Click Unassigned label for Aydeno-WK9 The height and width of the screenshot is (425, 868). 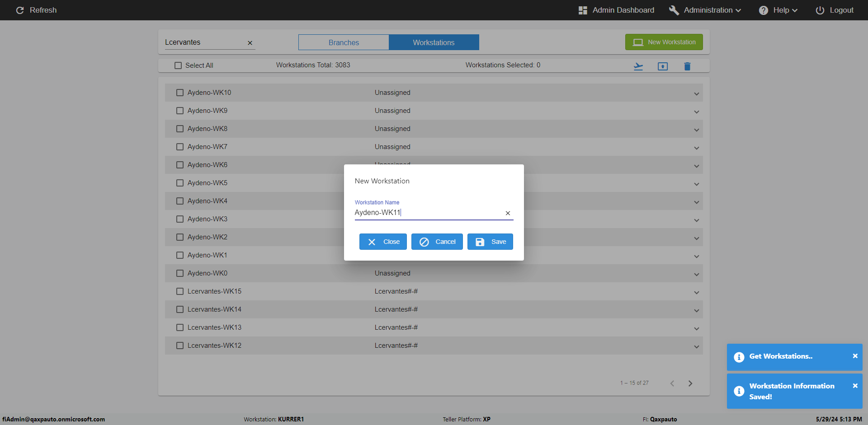click(x=392, y=111)
